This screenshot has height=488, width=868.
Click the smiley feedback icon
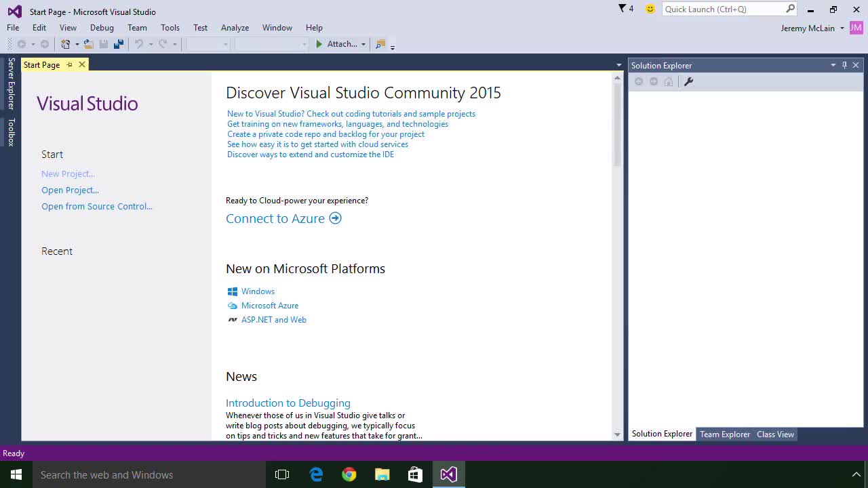[650, 9]
